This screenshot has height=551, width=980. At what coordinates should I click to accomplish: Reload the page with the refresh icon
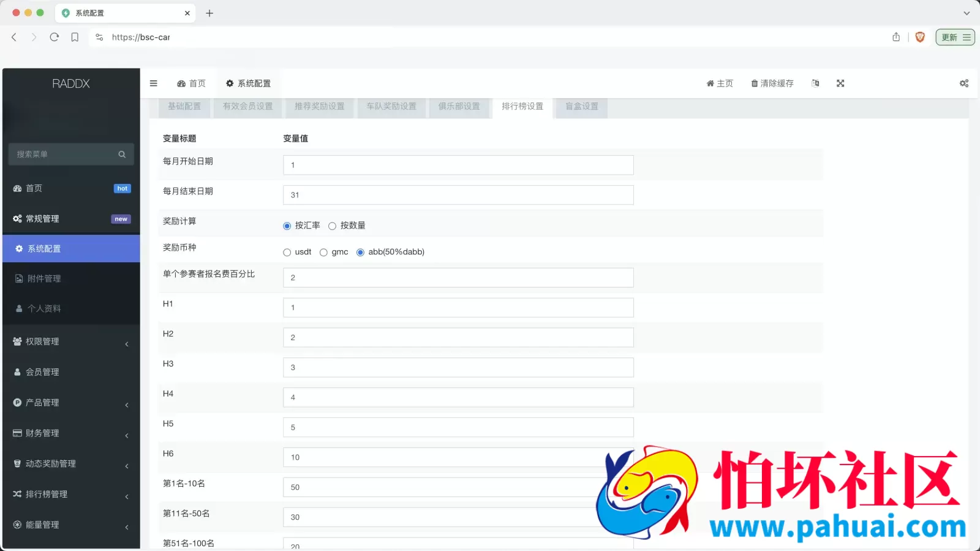point(54,37)
